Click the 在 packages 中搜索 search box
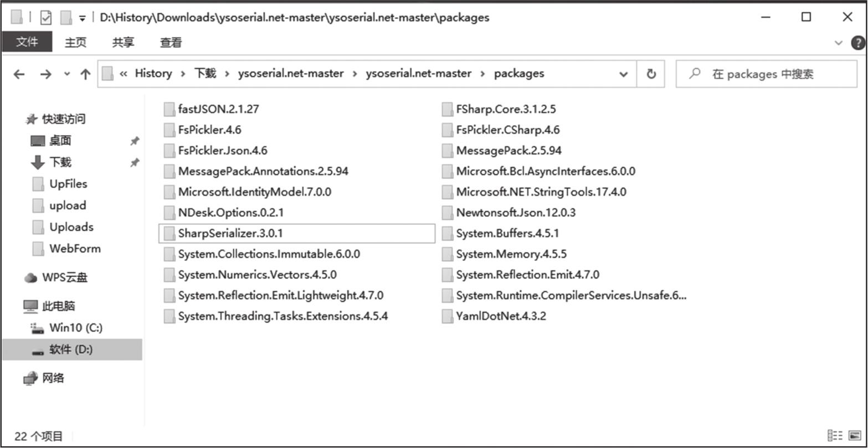 click(x=766, y=74)
